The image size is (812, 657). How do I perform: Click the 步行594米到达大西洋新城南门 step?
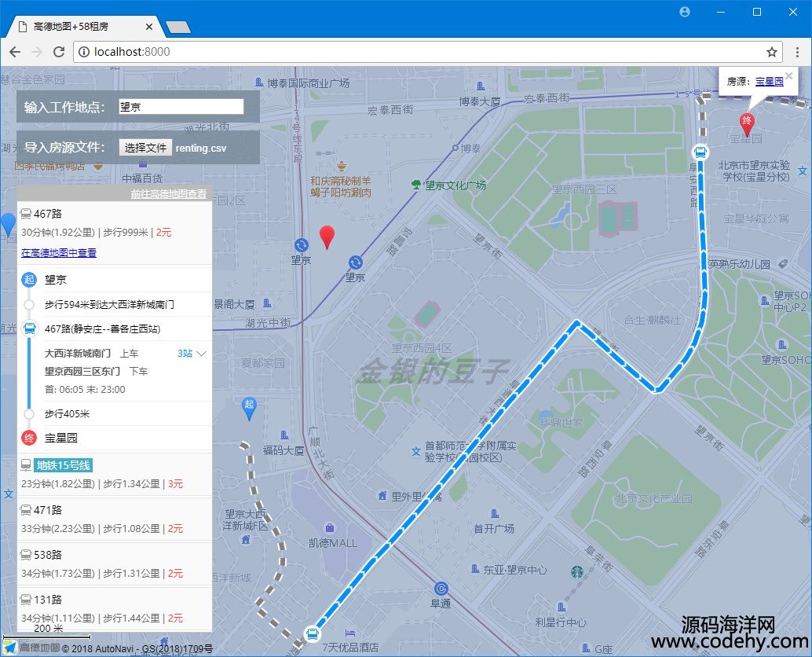point(109,305)
